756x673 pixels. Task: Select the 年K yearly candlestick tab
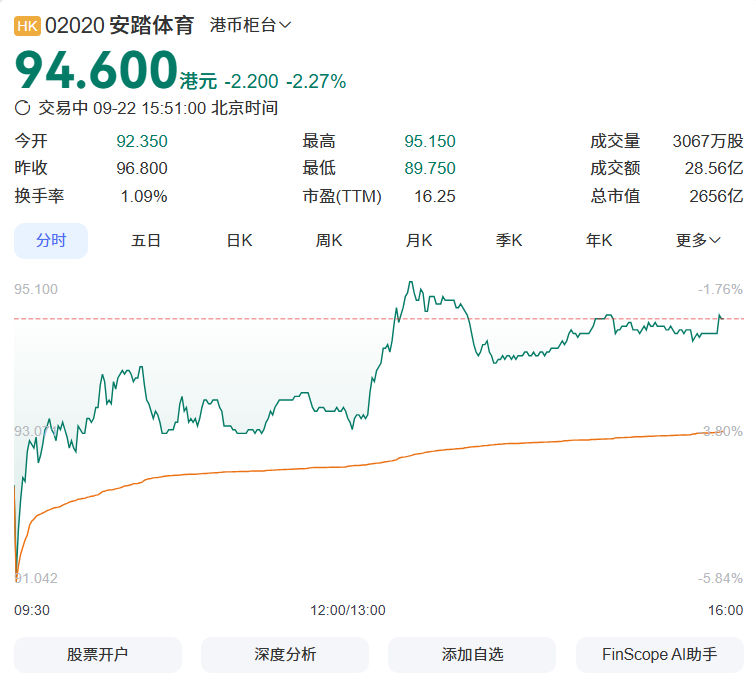(599, 240)
